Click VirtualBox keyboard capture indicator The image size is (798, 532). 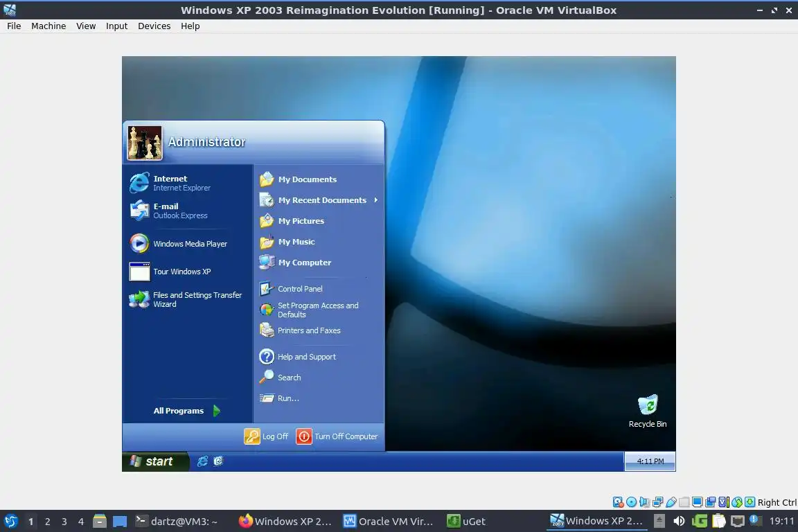coord(750,502)
